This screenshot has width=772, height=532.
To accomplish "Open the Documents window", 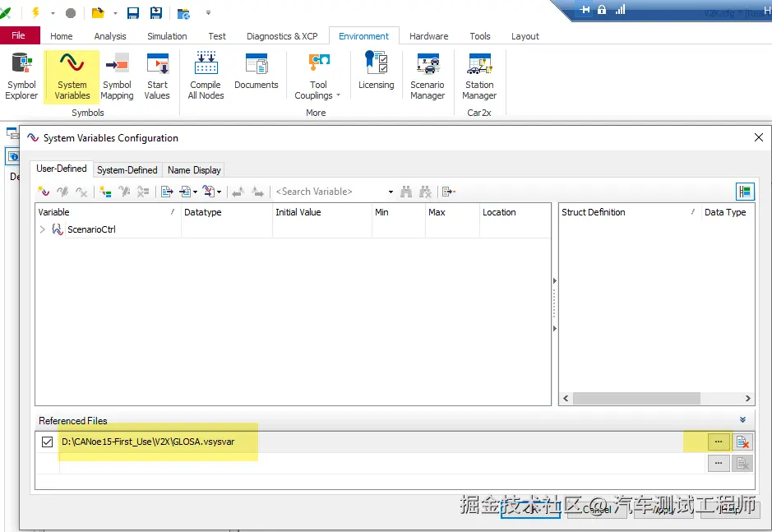I will coord(256,72).
